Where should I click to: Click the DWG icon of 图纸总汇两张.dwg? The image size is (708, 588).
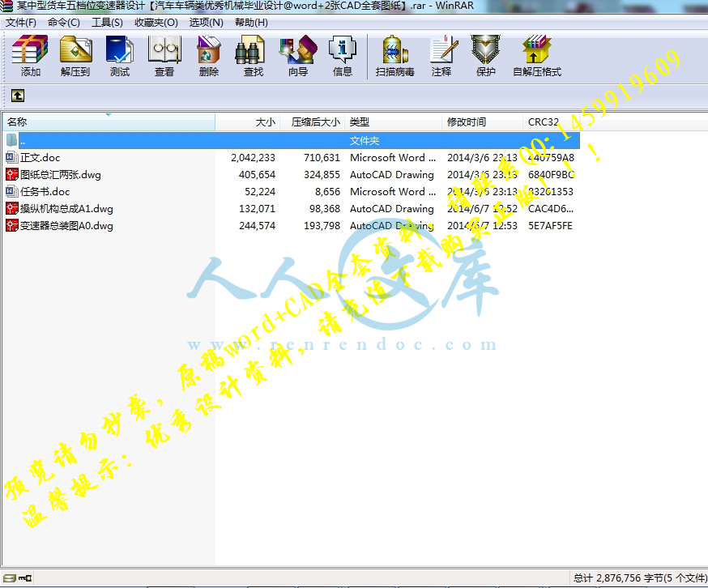pos(11,174)
